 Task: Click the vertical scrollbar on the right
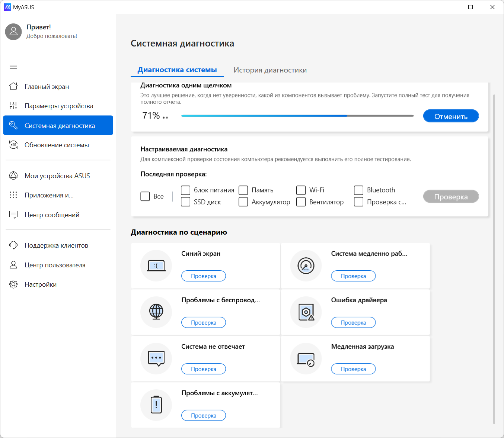pos(494,260)
